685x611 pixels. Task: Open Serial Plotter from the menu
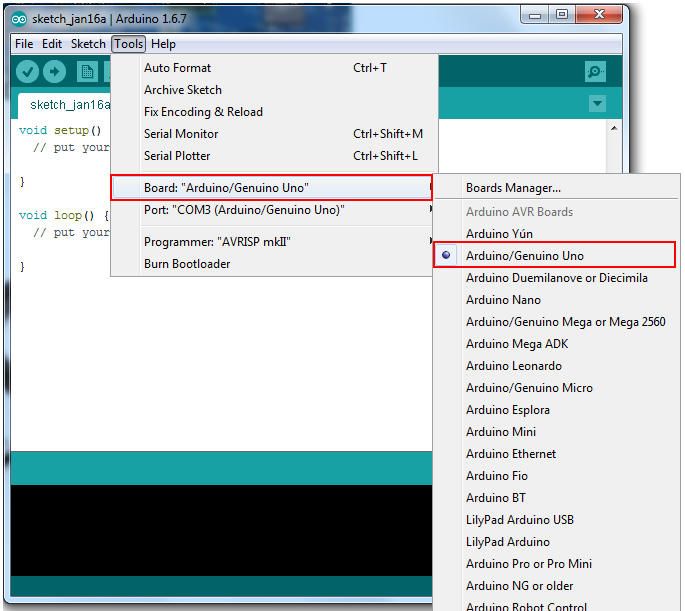[x=272, y=156]
